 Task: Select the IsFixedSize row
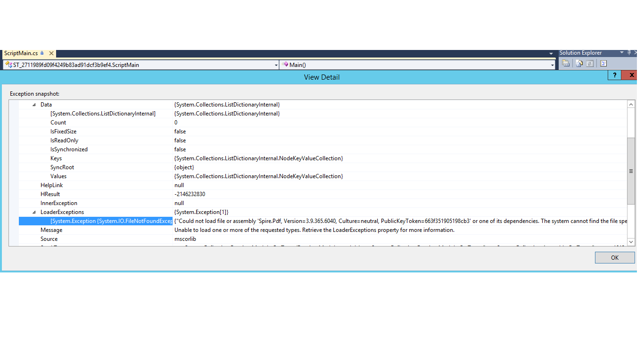323,132
